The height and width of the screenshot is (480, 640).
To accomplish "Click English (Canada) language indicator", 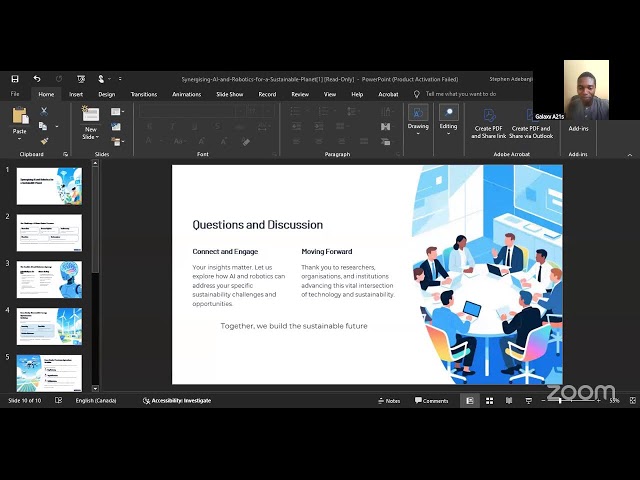I will pyautogui.click(x=96, y=401).
